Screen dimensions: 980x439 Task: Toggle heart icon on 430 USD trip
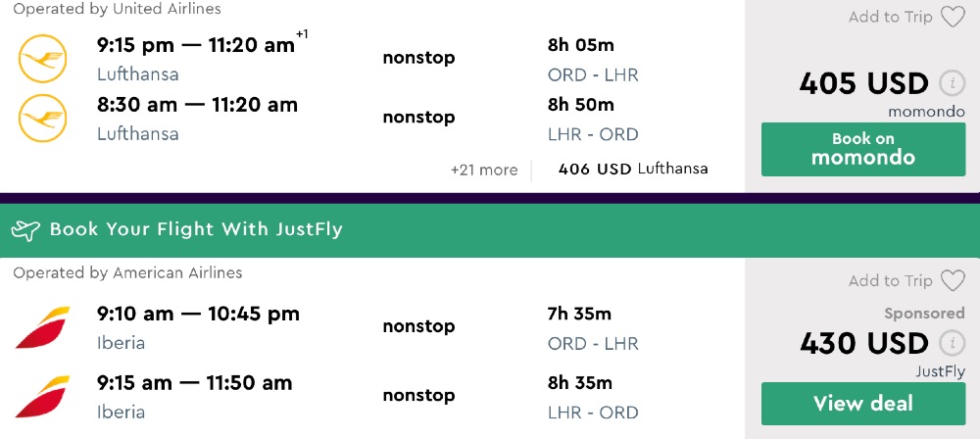953,281
